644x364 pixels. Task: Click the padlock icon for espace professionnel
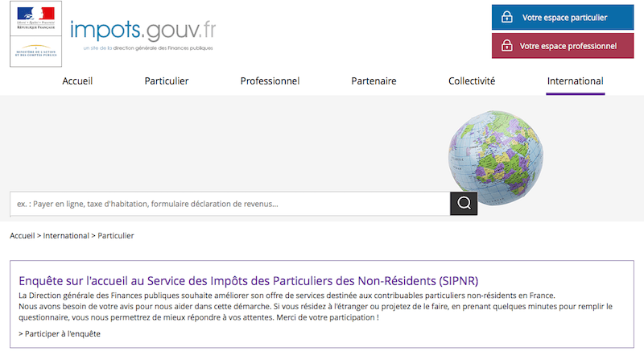(506, 46)
